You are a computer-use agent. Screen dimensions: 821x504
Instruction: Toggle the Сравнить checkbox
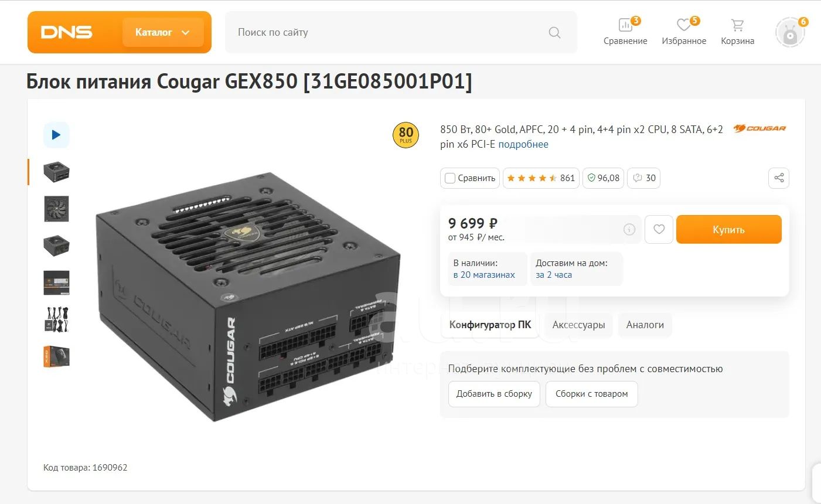pyautogui.click(x=450, y=178)
